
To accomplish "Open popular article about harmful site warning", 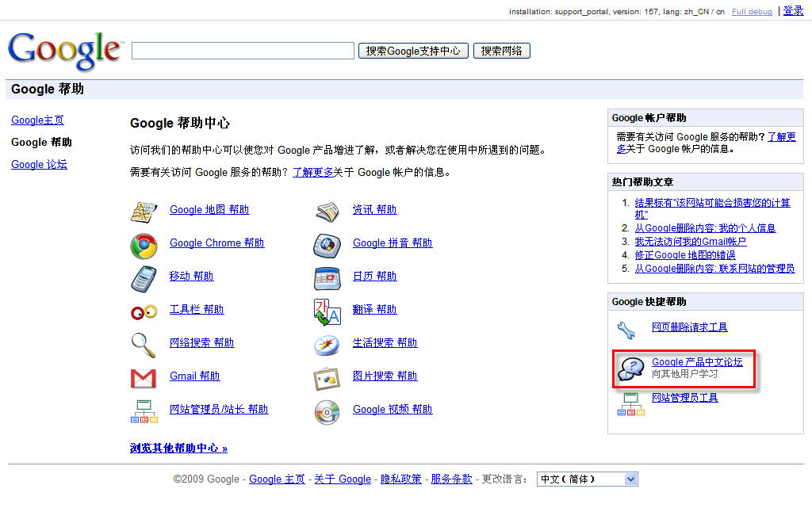I will [x=713, y=203].
